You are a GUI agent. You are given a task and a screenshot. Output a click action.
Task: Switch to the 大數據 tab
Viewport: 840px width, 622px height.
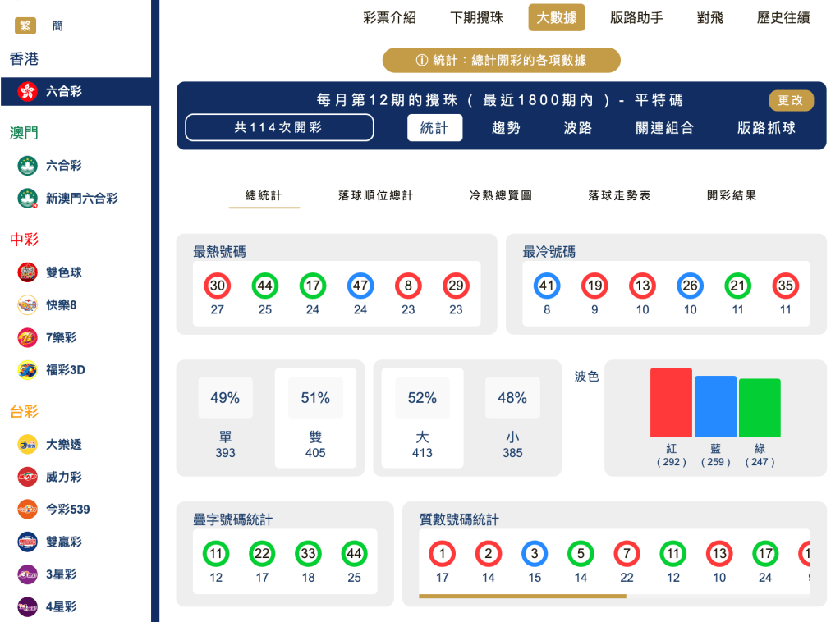coord(556,16)
